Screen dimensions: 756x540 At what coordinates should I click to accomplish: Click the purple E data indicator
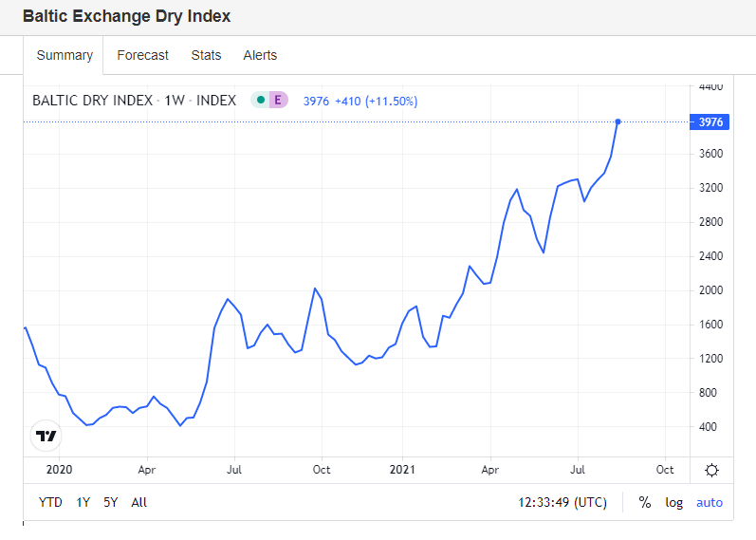point(278,100)
